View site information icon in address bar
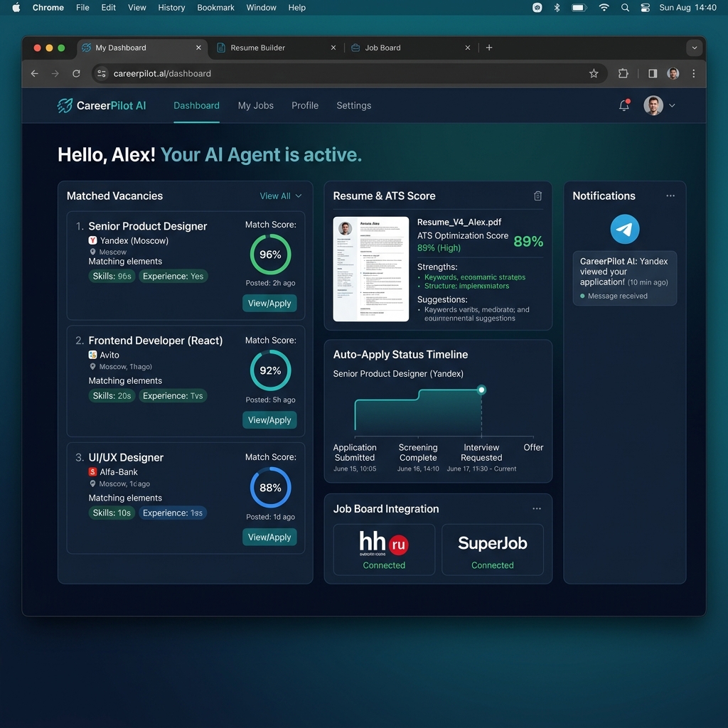 [x=102, y=73]
